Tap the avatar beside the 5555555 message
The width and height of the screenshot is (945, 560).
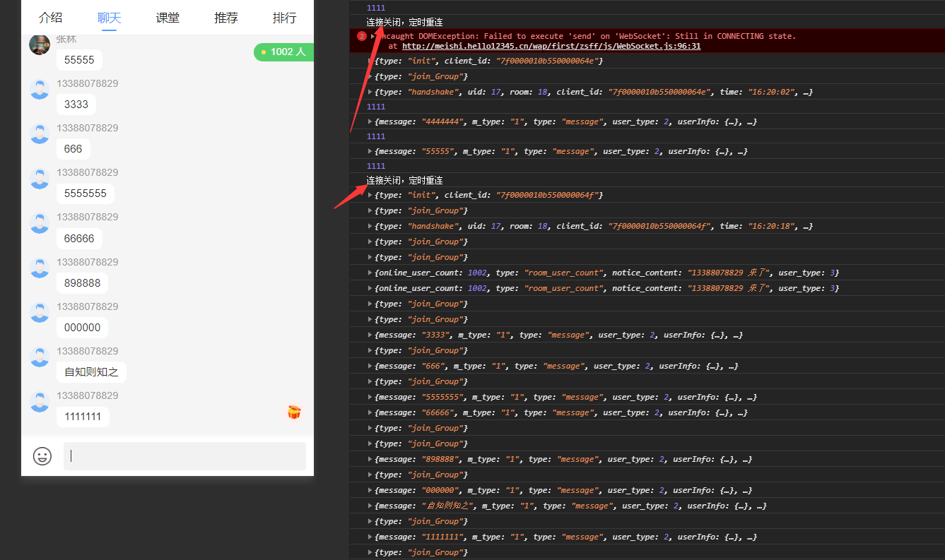coord(40,178)
